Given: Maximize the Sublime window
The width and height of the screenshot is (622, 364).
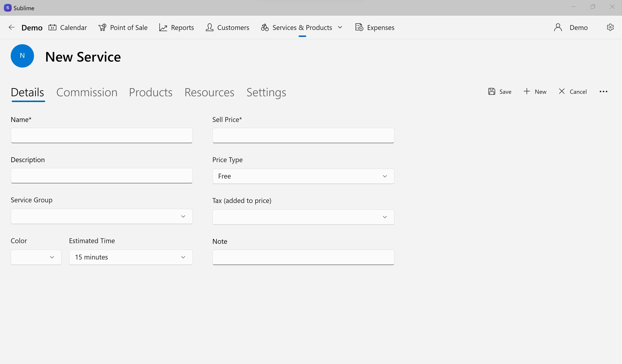Looking at the screenshot, I should click(x=593, y=7).
